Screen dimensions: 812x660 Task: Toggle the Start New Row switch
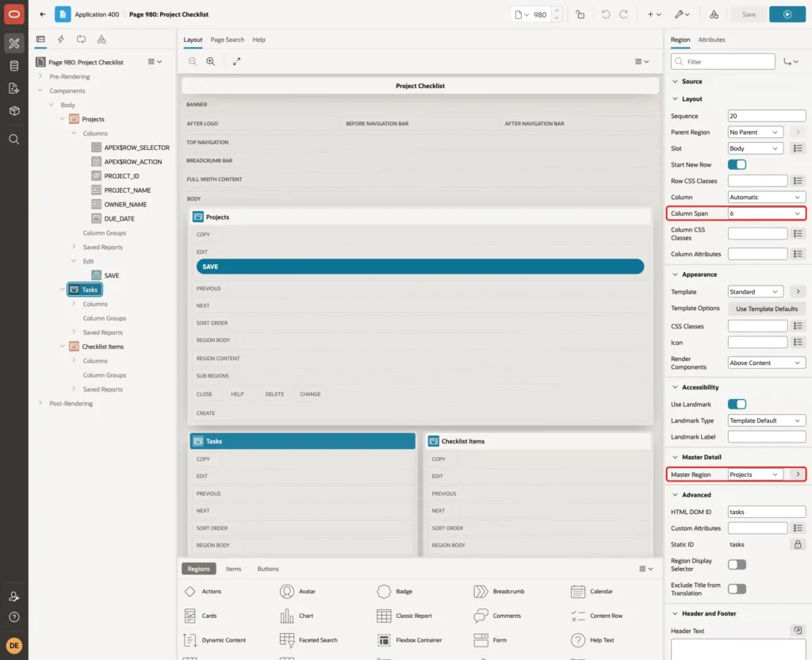737,165
